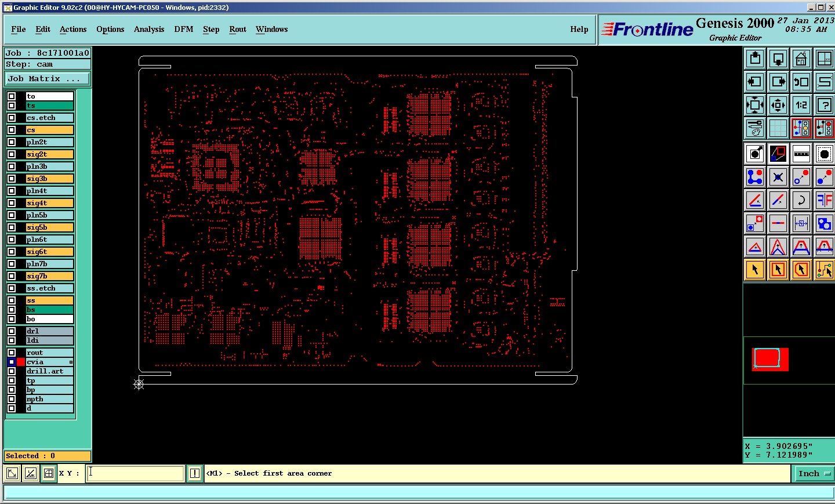The width and height of the screenshot is (835, 504).
Task: Click the X Y coordinate input field
Action: point(136,473)
